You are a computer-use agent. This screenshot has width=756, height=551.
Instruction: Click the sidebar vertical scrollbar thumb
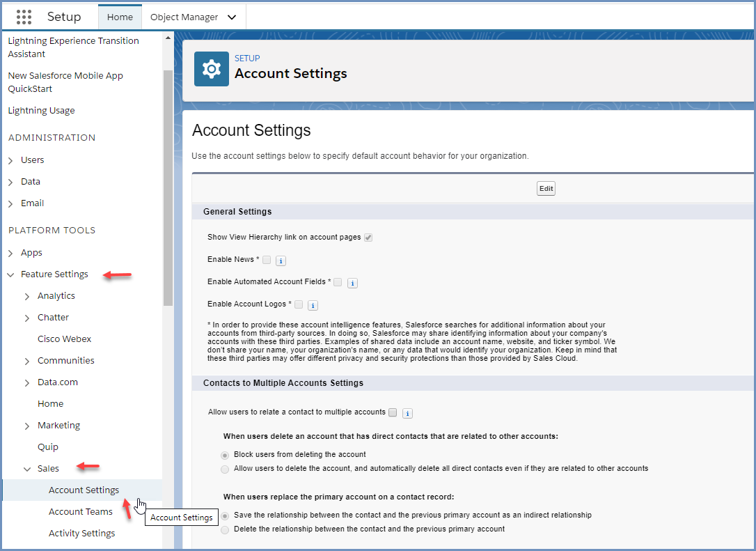(x=168, y=188)
